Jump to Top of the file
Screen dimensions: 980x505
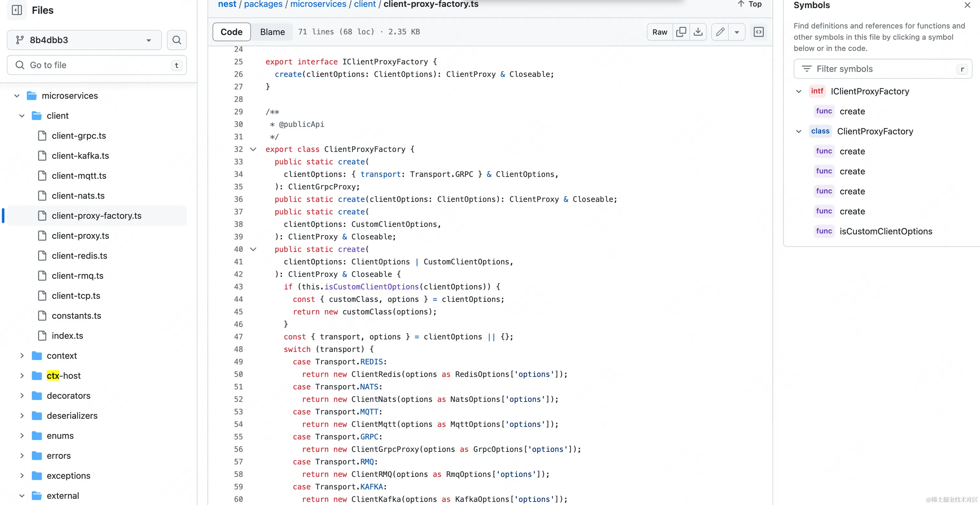(x=750, y=4)
